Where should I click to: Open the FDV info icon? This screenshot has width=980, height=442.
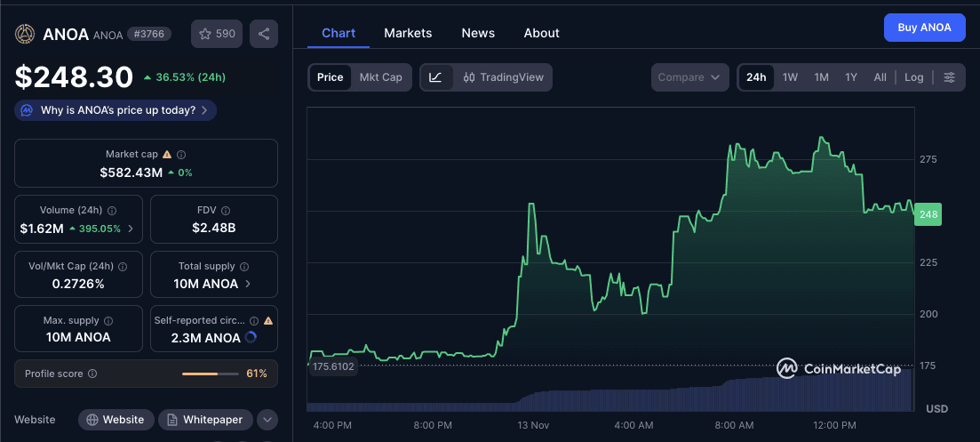[226, 211]
